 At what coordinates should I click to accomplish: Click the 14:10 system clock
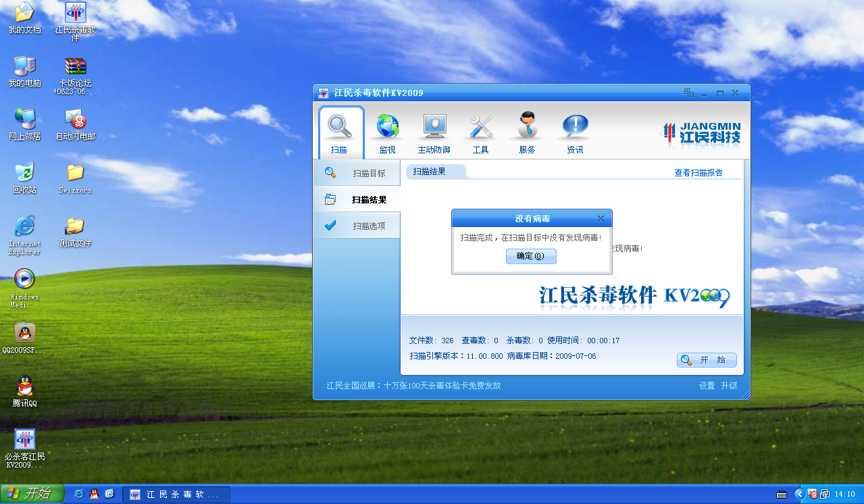[x=845, y=495]
